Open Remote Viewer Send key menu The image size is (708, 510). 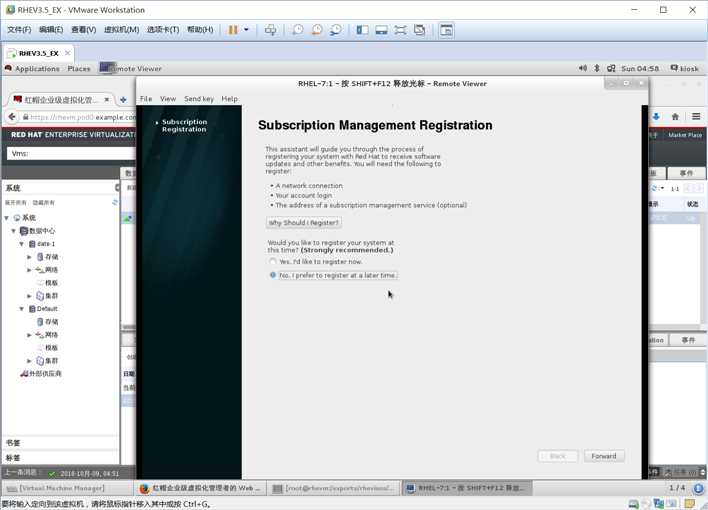click(199, 98)
